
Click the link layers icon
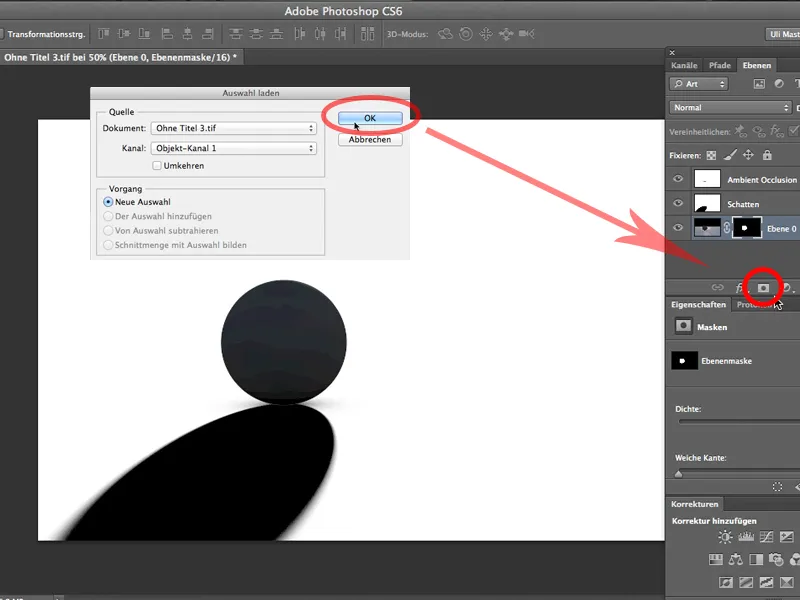[717, 287]
